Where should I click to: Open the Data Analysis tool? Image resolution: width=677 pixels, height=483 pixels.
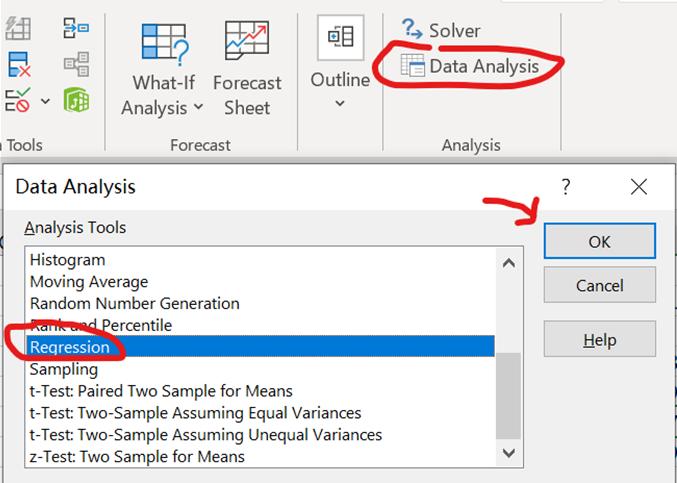[470, 66]
